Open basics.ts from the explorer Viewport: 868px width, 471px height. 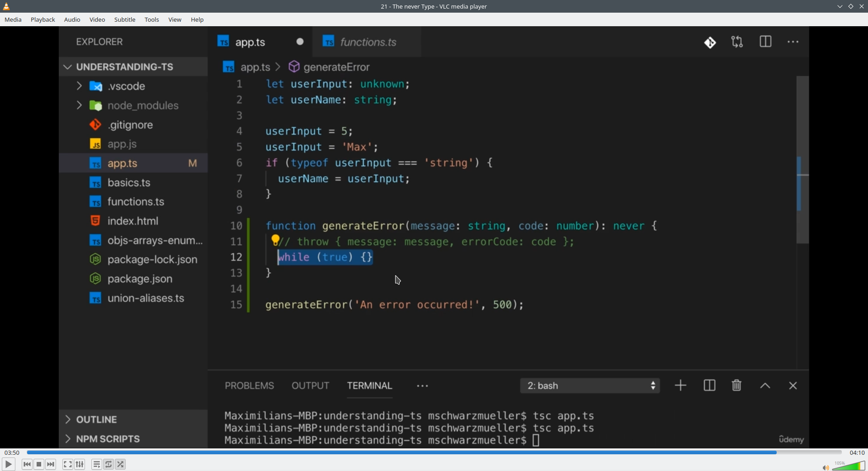[x=133, y=183]
